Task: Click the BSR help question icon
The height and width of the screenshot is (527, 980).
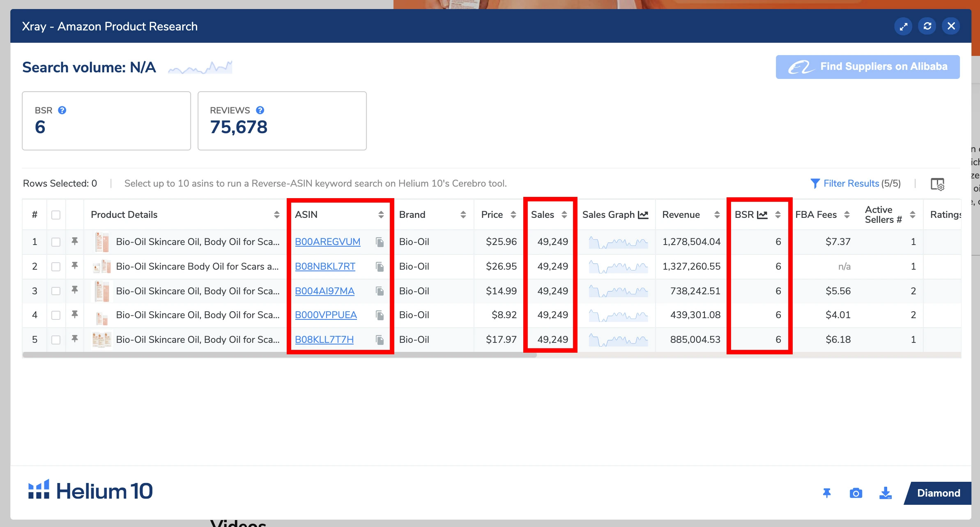Action: click(62, 110)
